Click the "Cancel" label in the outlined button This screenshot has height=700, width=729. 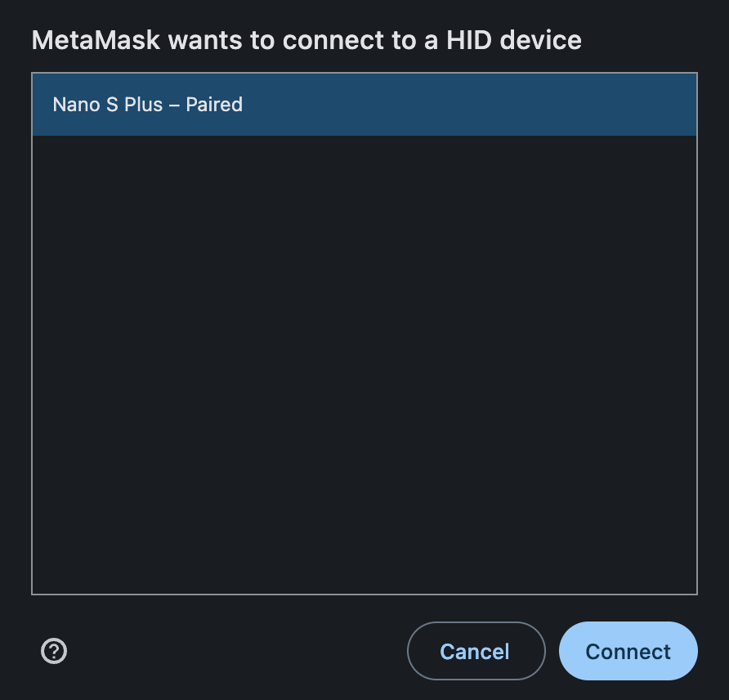pyautogui.click(x=475, y=652)
